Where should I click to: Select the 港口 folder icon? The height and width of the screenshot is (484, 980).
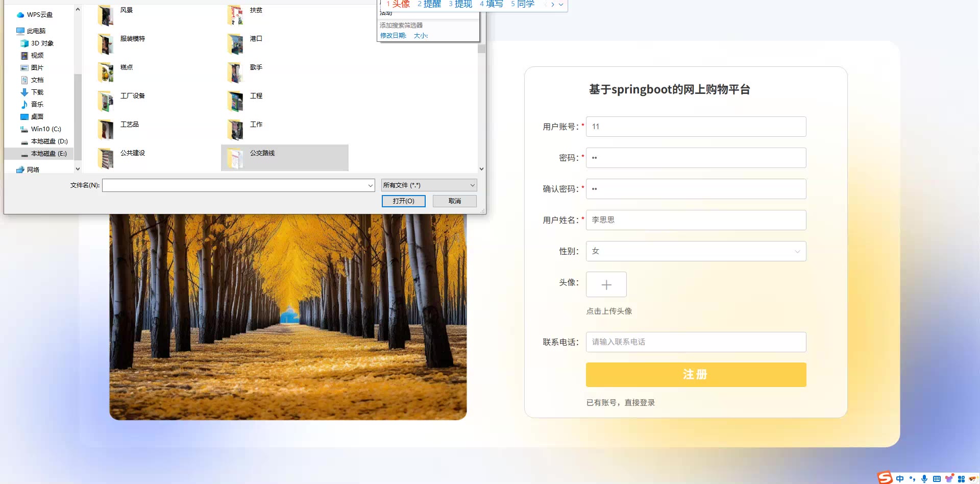[235, 44]
